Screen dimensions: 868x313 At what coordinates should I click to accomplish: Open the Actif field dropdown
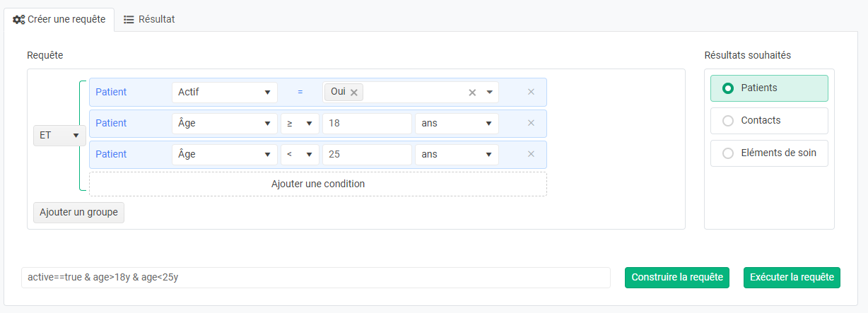[225, 92]
